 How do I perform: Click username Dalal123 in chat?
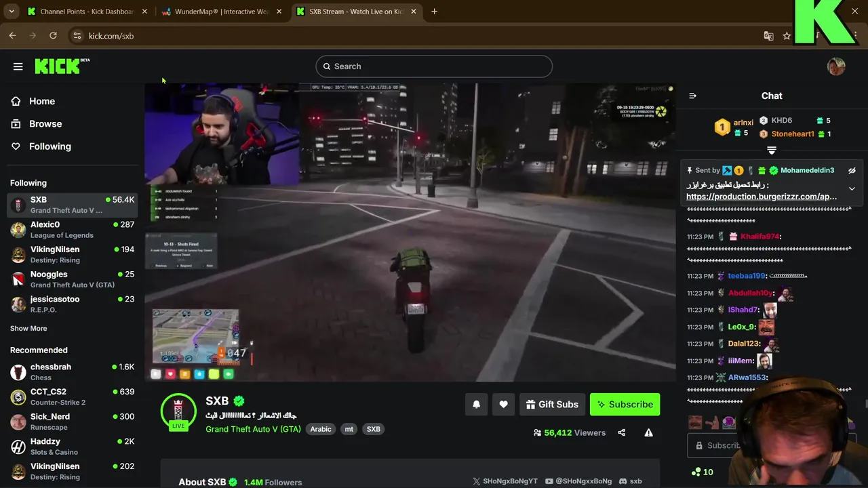pyautogui.click(x=744, y=344)
